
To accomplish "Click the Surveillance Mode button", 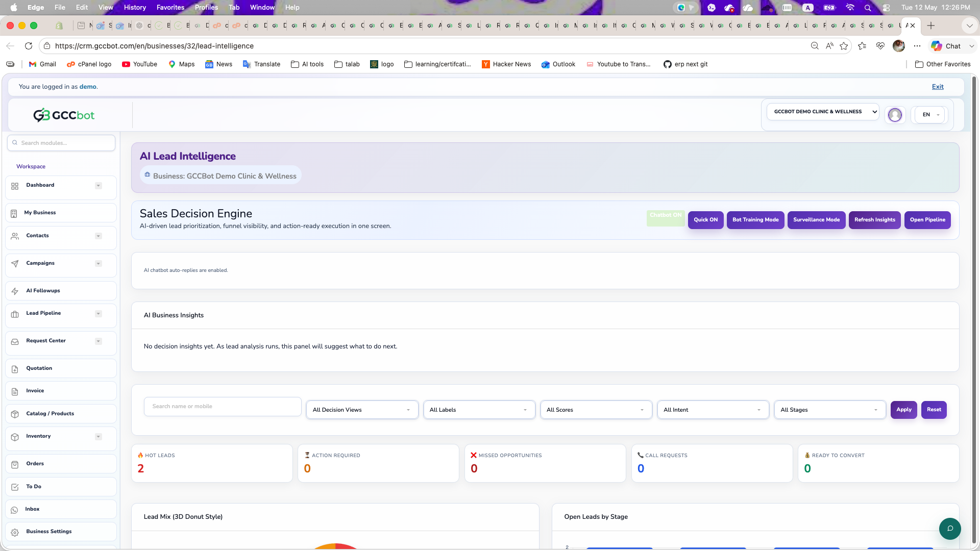I will [x=816, y=220].
